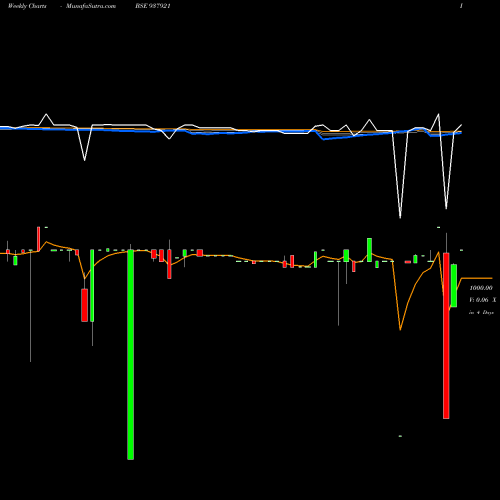This screenshot has height=500, width=500.
Task: Click the 'BSE 937921' symbol label
Action: click(x=153, y=6)
